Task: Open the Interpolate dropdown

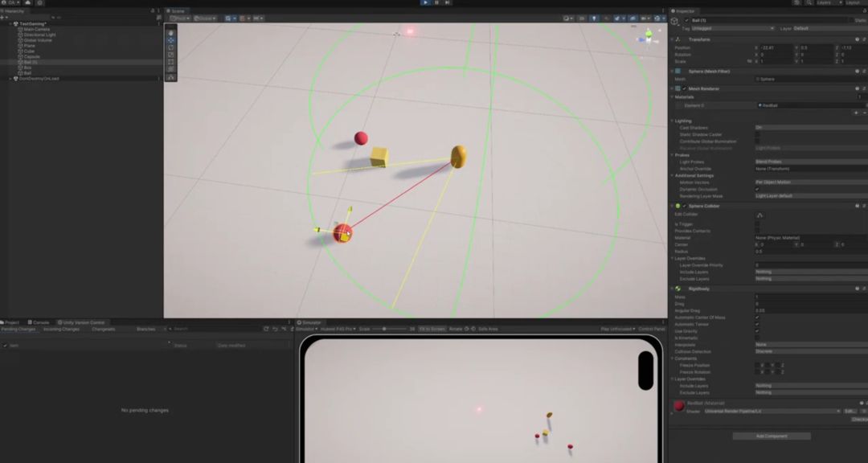Action: pos(811,345)
